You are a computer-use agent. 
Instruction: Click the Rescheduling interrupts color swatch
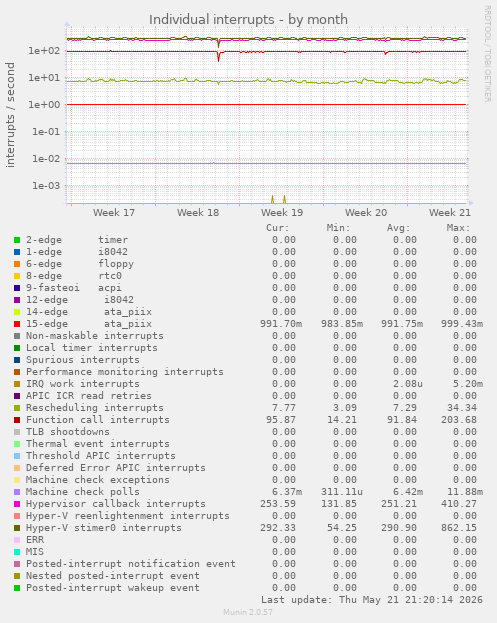[17, 408]
